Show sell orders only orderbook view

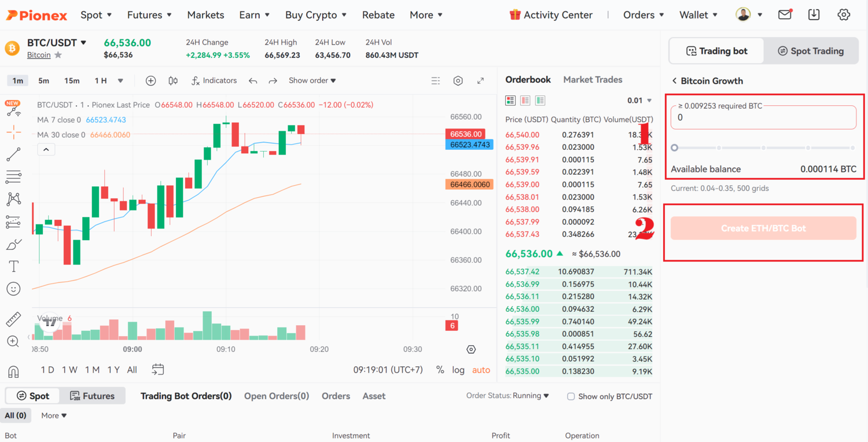point(525,101)
